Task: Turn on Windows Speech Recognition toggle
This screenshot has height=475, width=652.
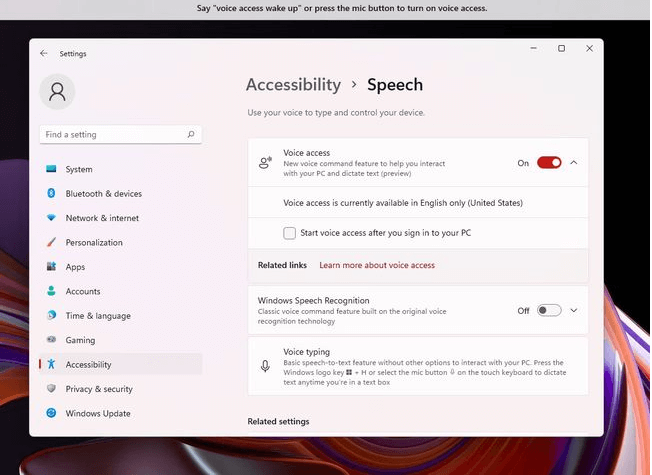Action: (x=549, y=310)
